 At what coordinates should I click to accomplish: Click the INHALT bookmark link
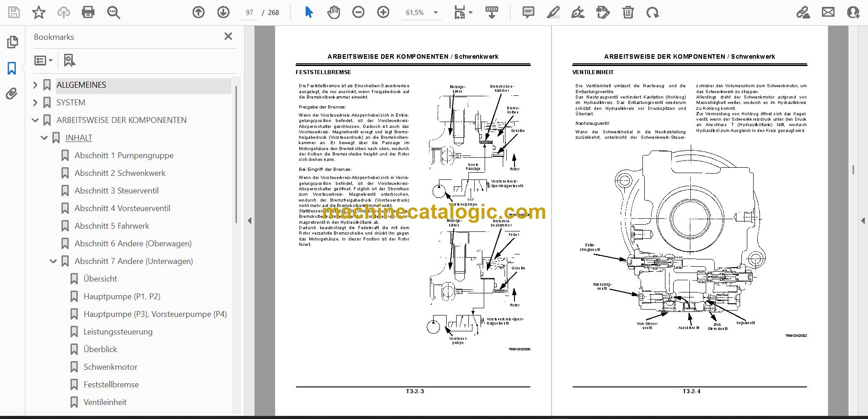click(79, 138)
